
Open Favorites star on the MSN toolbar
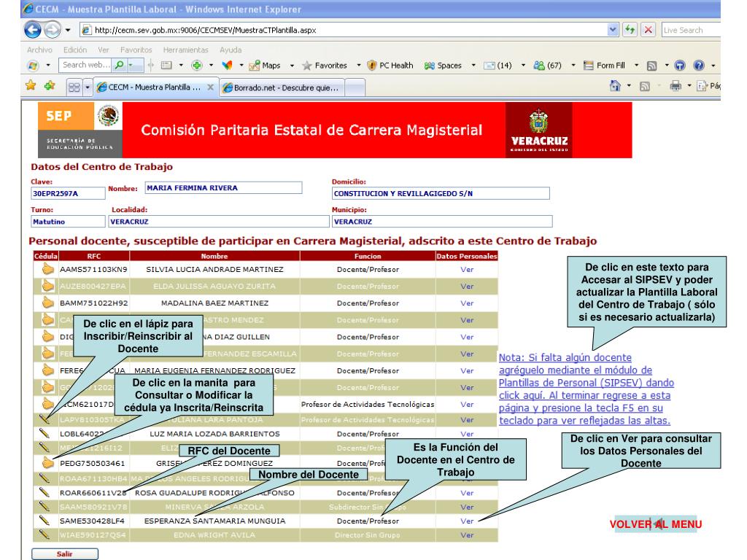pyautogui.click(x=325, y=65)
